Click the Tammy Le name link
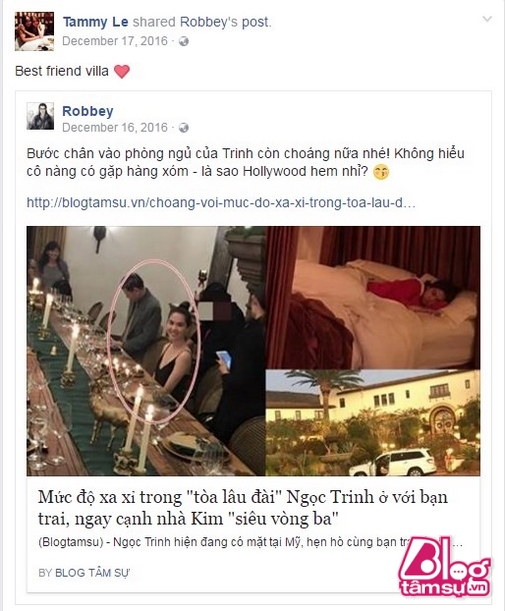The width and height of the screenshot is (505, 611). click(95, 22)
